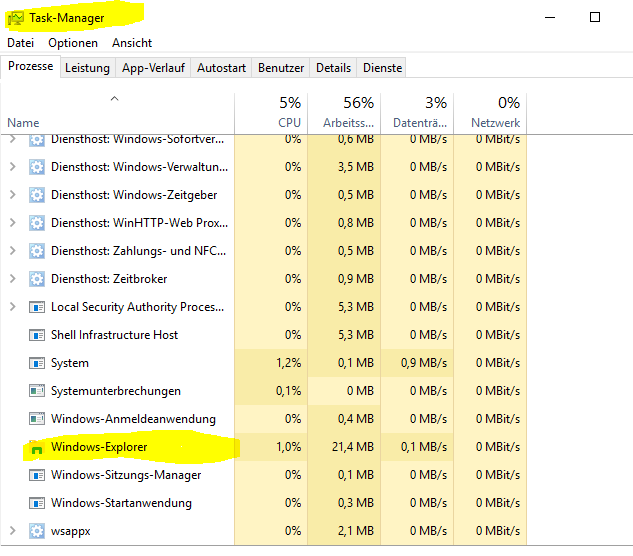Screen dimensions: 633x556
Task: Open the Optionen menu
Action: (73, 43)
